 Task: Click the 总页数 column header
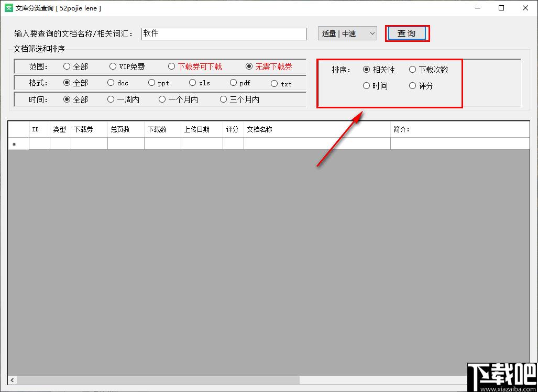pyautogui.click(x=126, y=129)
